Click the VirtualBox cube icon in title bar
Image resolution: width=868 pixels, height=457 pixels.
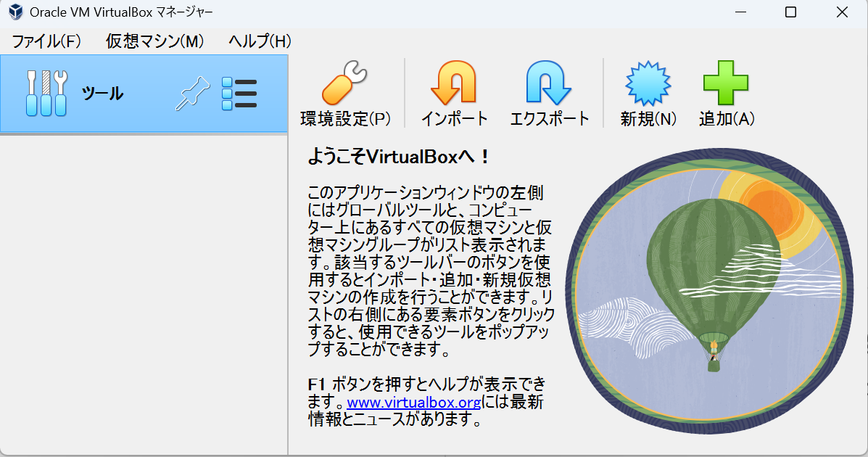coord(15,12)
